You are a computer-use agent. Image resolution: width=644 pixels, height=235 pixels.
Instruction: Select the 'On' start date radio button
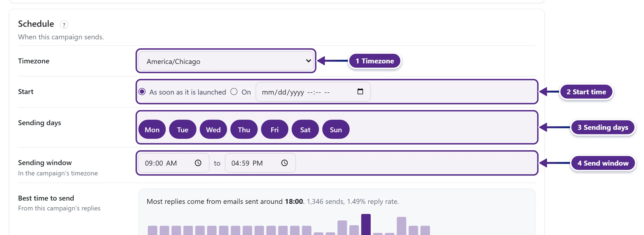click(234, 92)
